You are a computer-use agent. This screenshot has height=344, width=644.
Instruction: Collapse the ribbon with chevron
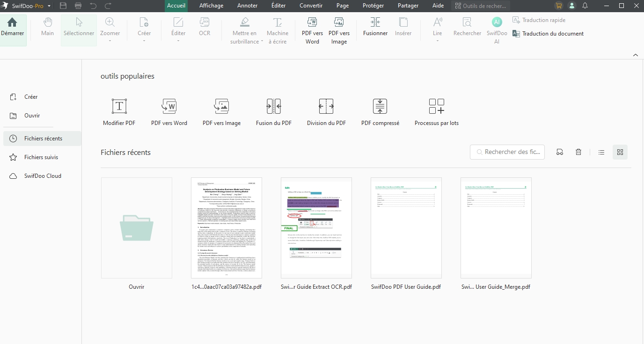point(636,55)
